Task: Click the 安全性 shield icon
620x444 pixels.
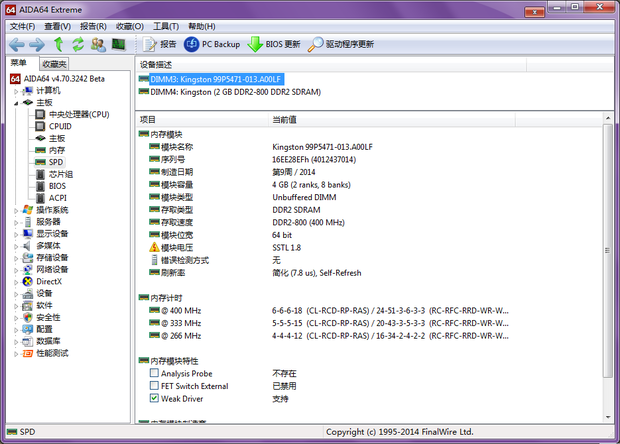Action: click(28, 317)
